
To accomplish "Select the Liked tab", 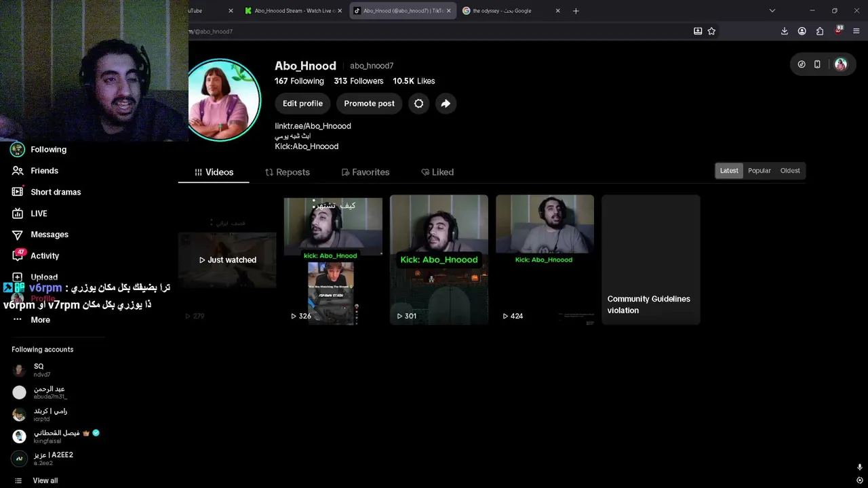I will pyautogui.click(x=437, y=172).
